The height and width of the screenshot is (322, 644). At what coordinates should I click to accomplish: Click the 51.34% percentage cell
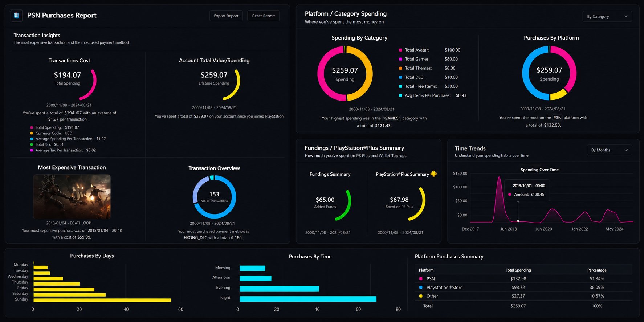(597, 279)
